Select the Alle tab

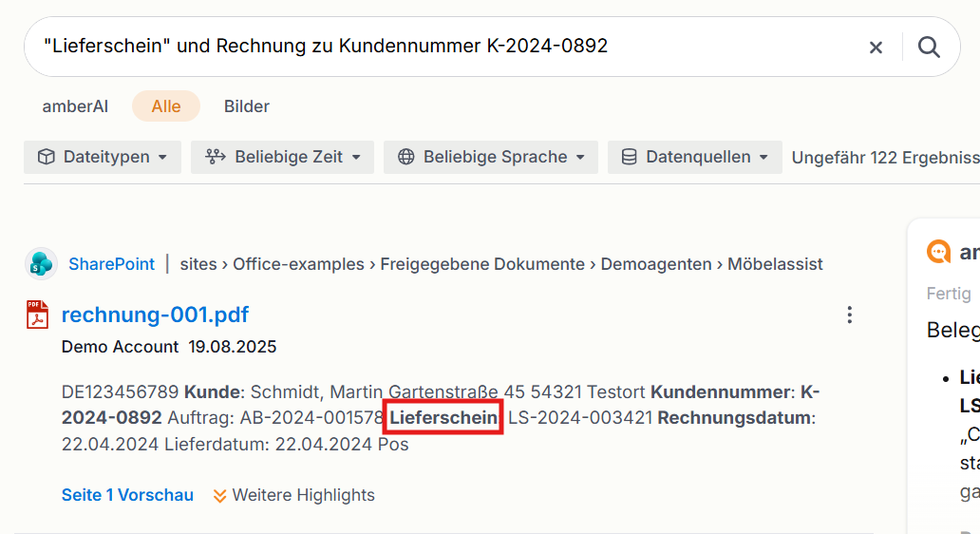tap(166, 106)
